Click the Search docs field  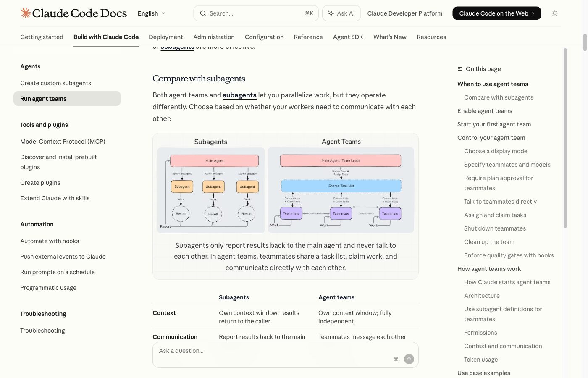256,13
